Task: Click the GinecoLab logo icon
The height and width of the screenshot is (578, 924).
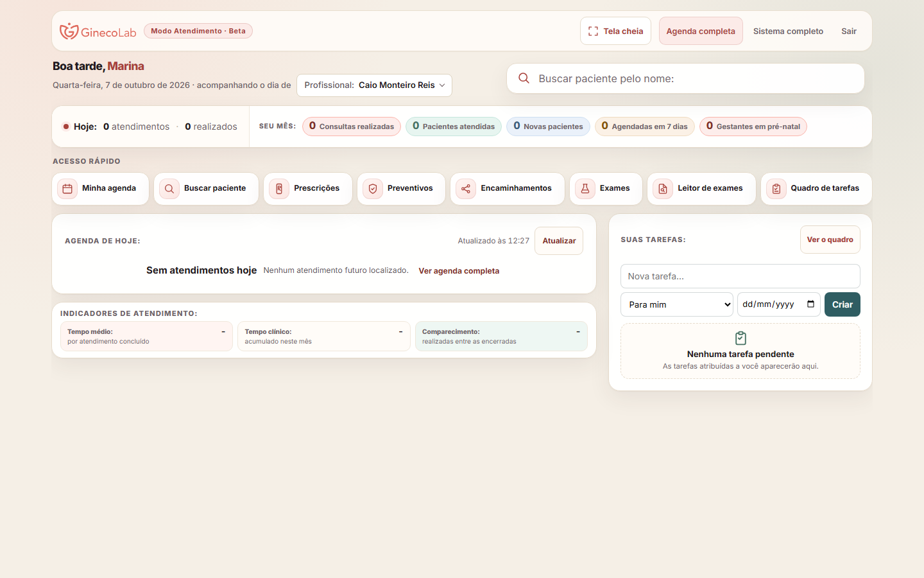Action: click(69, 31)
